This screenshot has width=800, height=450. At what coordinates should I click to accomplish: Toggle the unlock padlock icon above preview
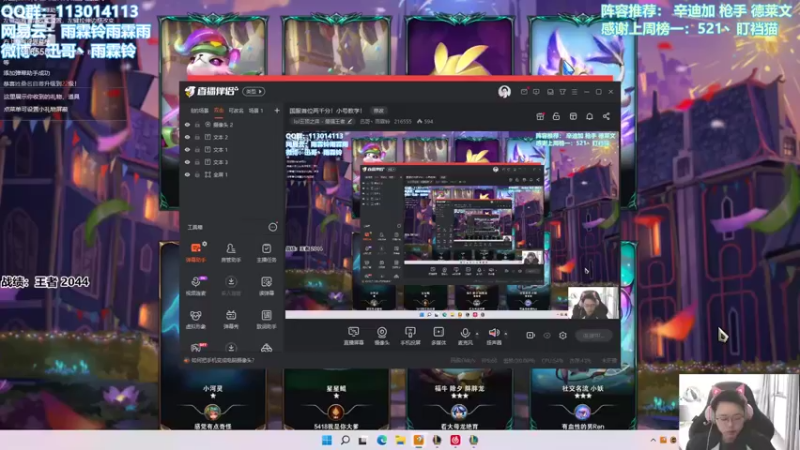point(556,116)
